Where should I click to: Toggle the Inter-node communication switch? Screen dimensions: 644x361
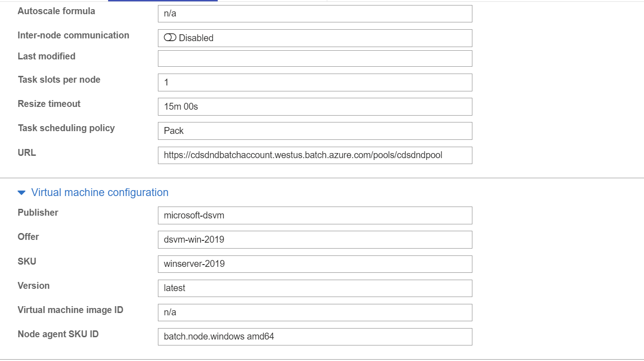click(169, 38)
